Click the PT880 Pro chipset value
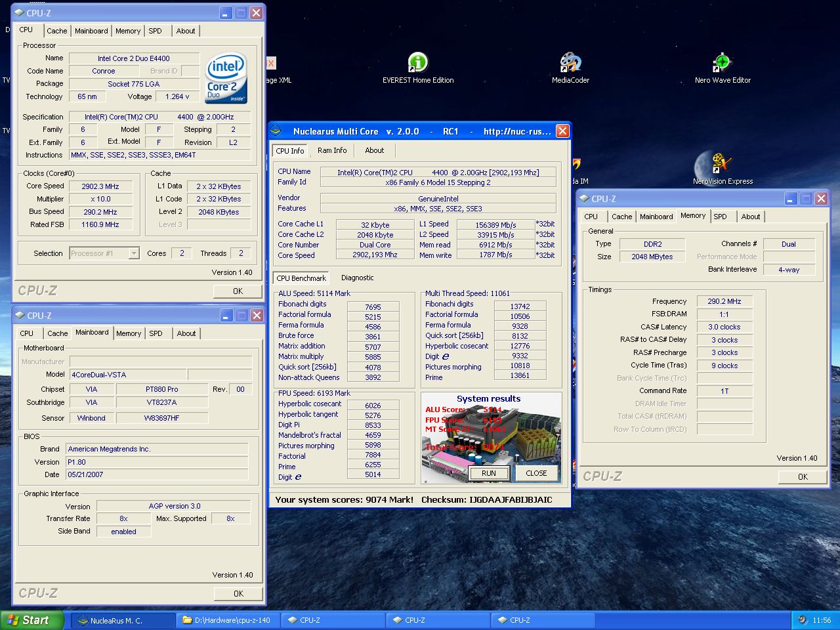This screenshot has width=840, height=630. [x=161, y=389]
